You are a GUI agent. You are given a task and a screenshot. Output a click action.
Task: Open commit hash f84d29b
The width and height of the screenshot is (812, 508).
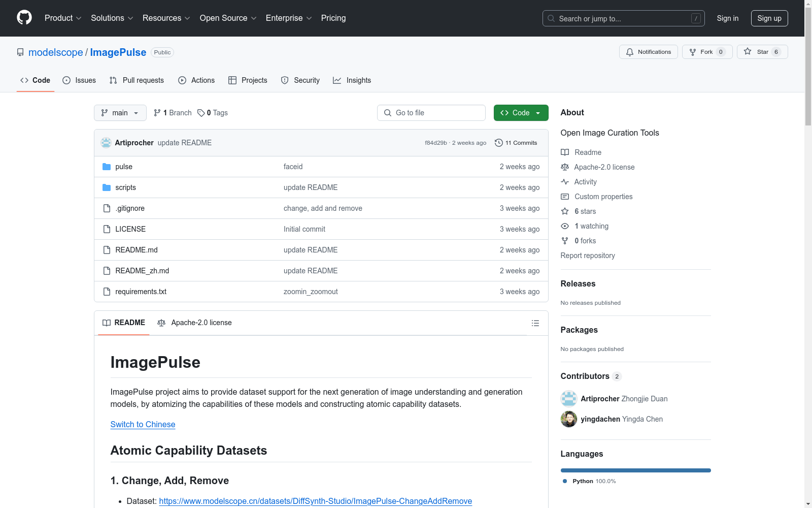point(436,143)
